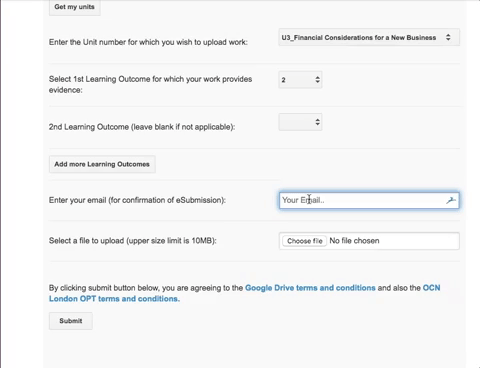The height and width of the screenshot is (368, 480).
Task: Open Google Drive terms and conditions link
Action: point(310,288)
